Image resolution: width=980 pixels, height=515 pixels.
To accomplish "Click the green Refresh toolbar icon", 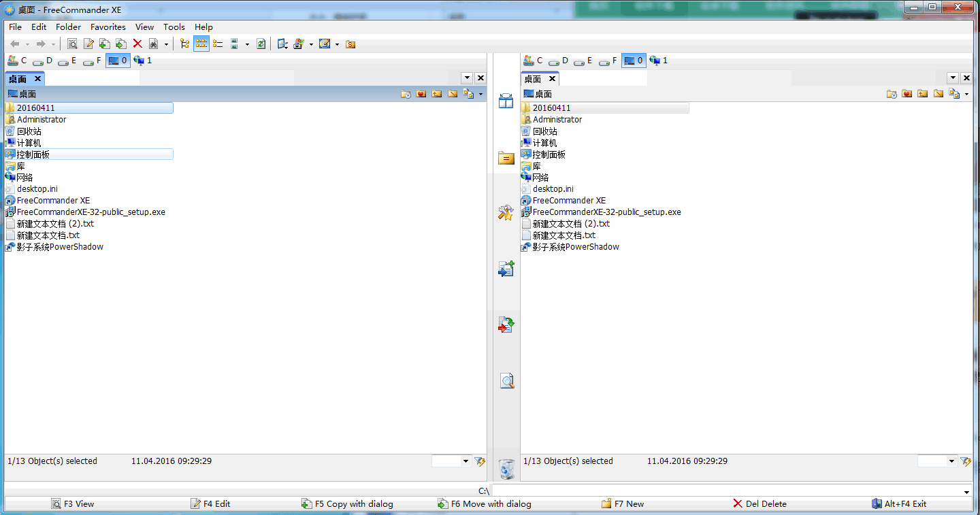I will pos(261,44).
